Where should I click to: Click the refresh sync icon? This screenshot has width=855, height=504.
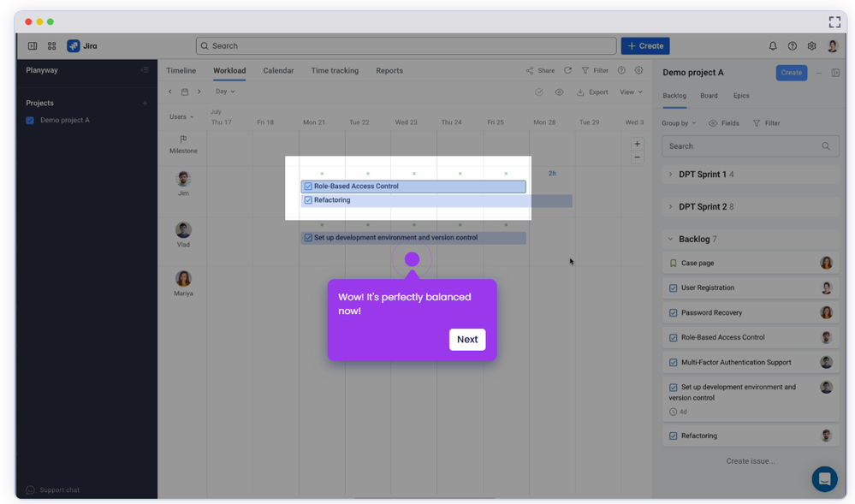(567, 70)
